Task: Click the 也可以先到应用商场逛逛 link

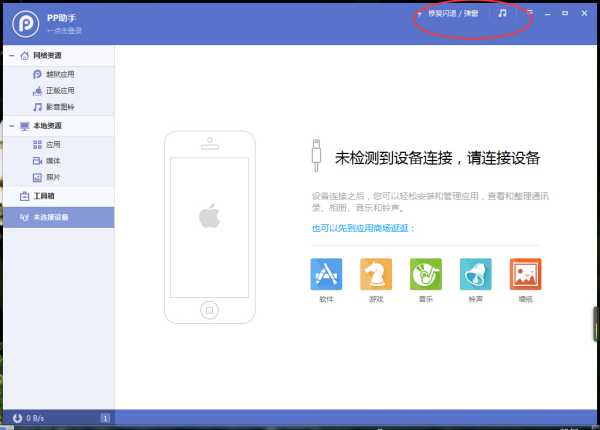Action: (363, 228)
